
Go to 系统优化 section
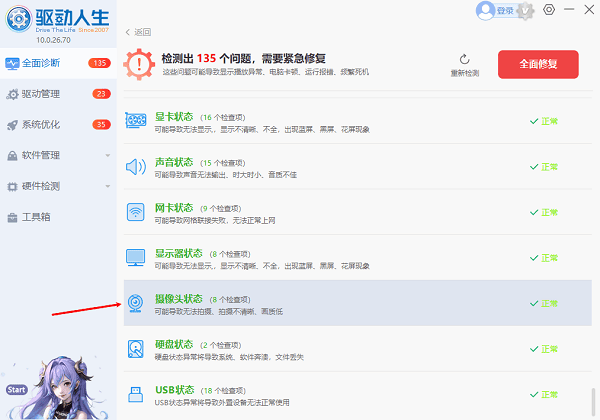(58, 124)
